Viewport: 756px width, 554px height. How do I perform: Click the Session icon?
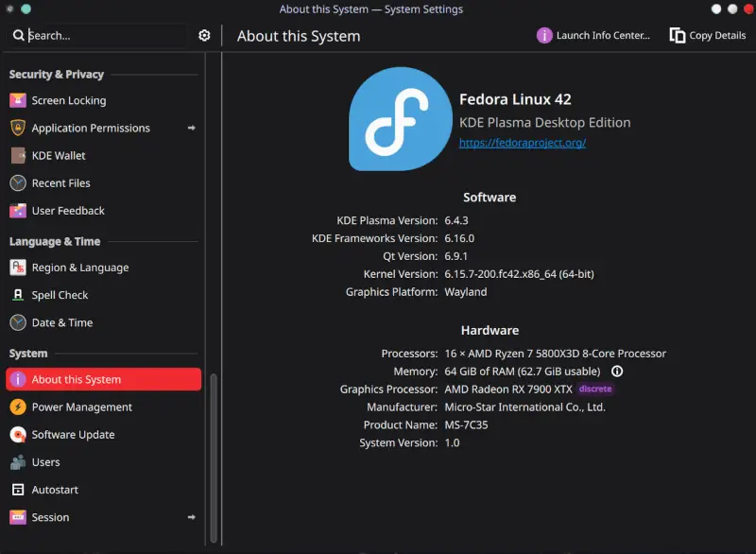18,517
